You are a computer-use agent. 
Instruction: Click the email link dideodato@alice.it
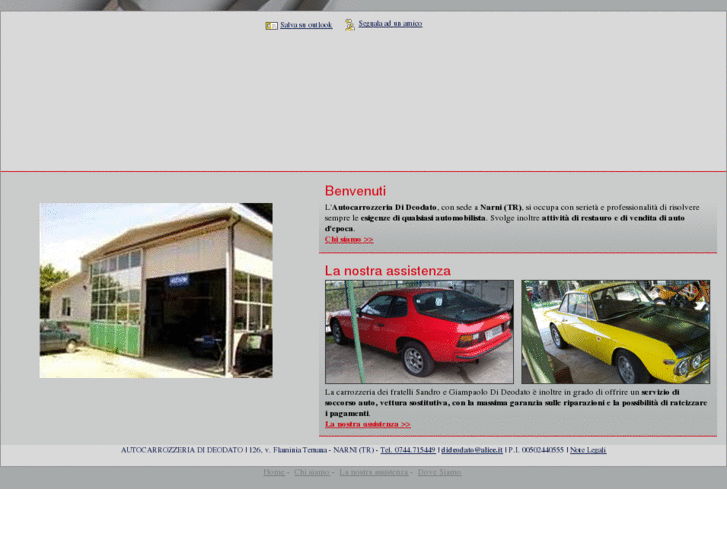(472, 450)
